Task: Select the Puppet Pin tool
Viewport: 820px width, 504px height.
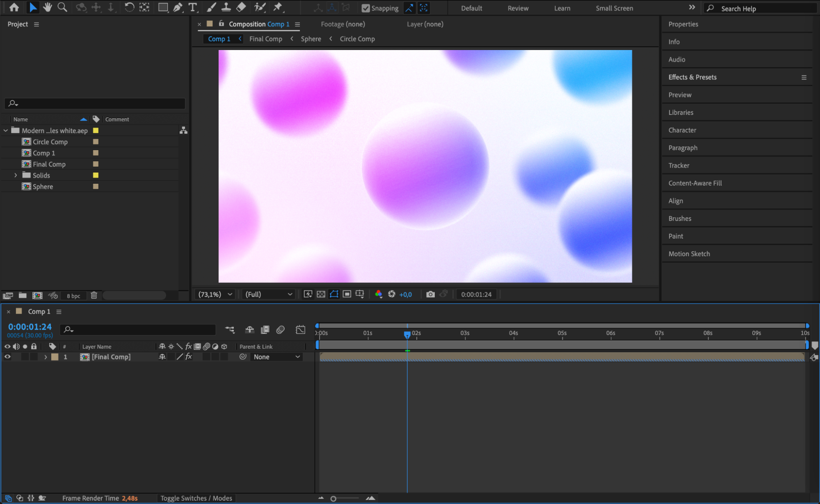Action: 278,7
